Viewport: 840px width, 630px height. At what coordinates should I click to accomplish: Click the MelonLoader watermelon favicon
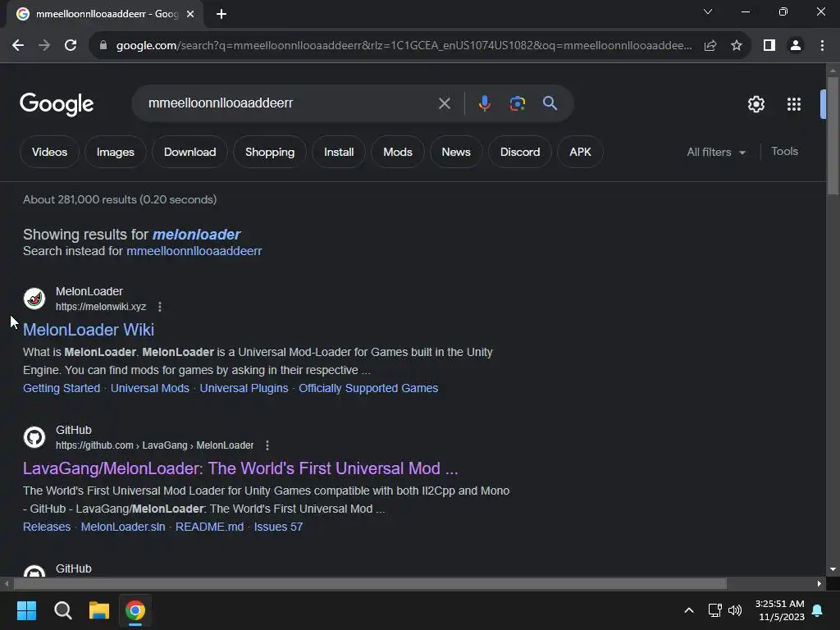pyautogui.click(x=34, y=299)
